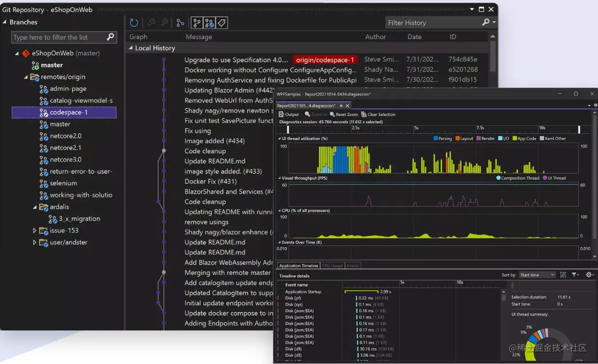Switch to the Events tab
Image resolution: width=598 pixels, height=364 pixels.
coord(353,265)
